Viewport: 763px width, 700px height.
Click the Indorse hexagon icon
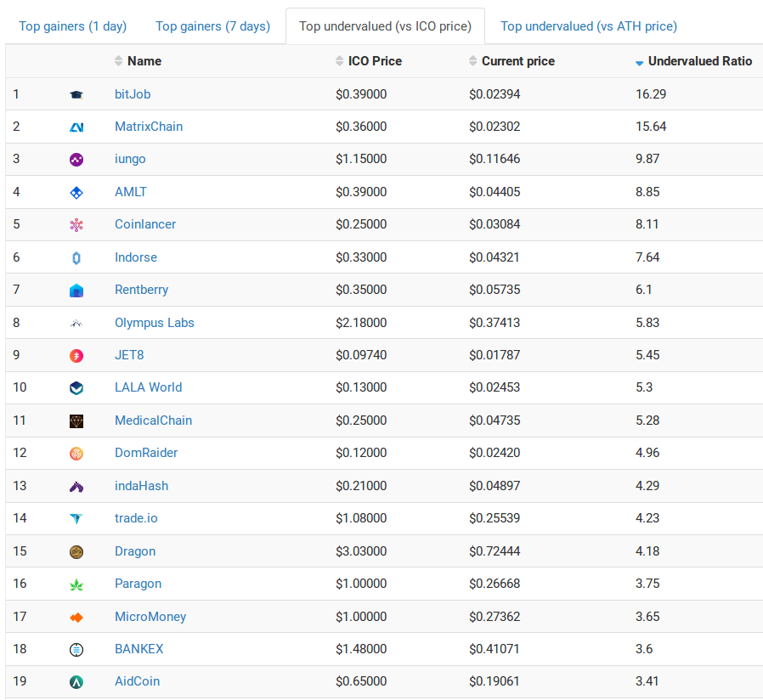pos(76,257)
